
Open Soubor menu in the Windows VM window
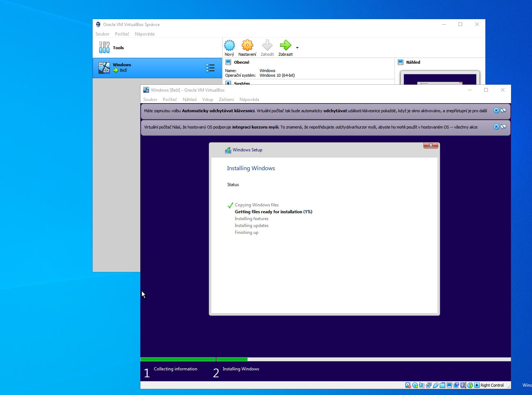pyautogui.click(x=150, y=100)
